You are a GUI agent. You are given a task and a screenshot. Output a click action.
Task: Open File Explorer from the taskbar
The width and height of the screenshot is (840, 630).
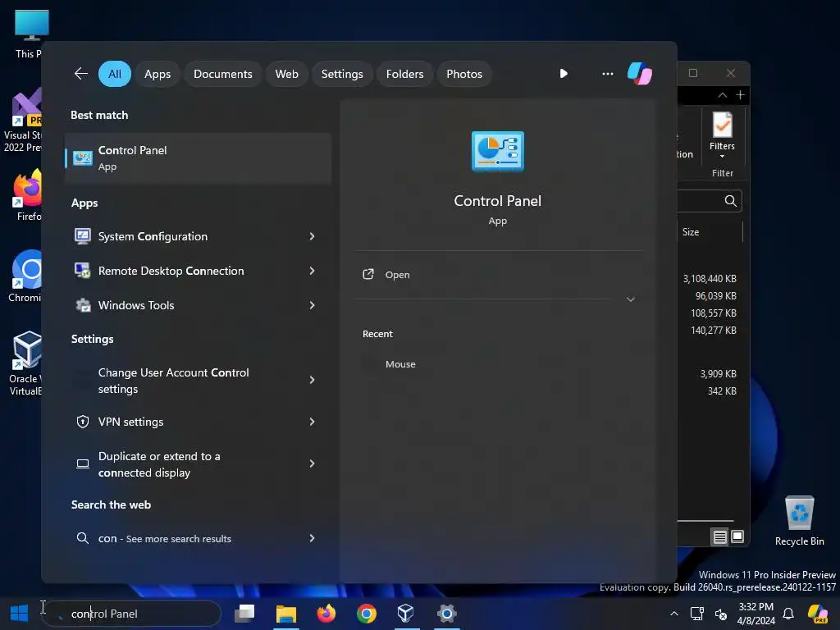click(x=286, y=614)
